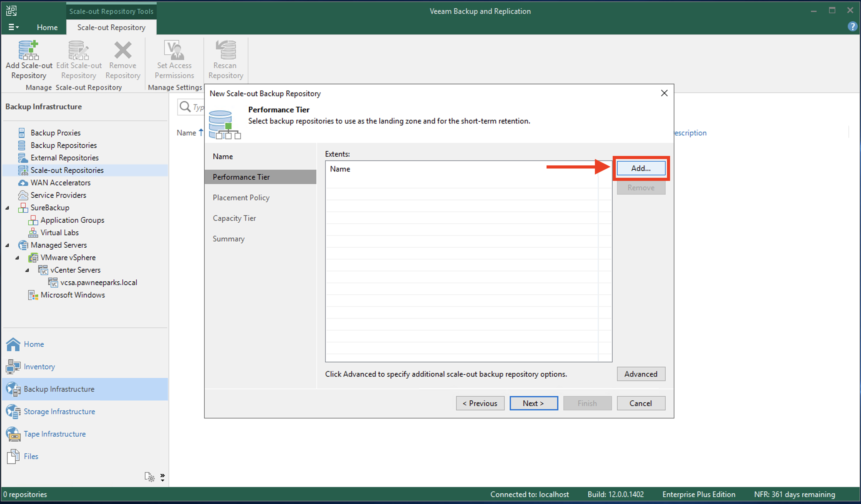Go to Placement Policy wizard step
Screen dimensions: 861x504
(x=241, y=197)
